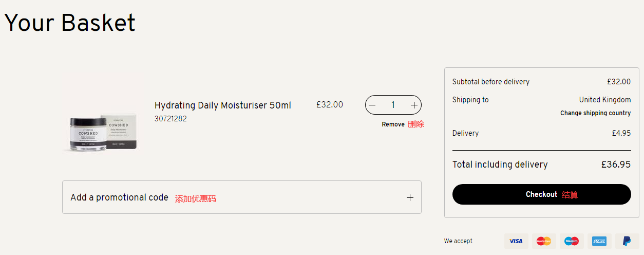Click the Maestro payment icon
Screen dimensions: 644x255
(x=572, y=241)
